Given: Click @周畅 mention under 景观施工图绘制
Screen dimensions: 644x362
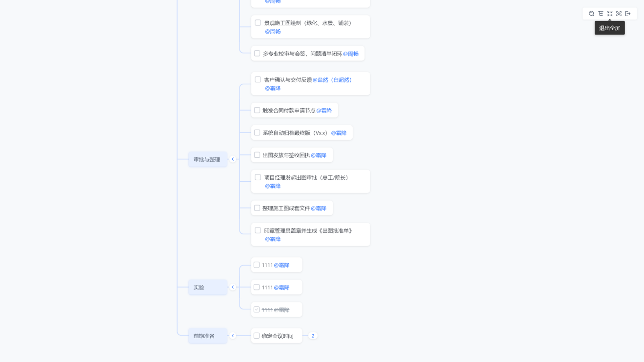Looking at the screenshot, I should click(x=273, y=31).
